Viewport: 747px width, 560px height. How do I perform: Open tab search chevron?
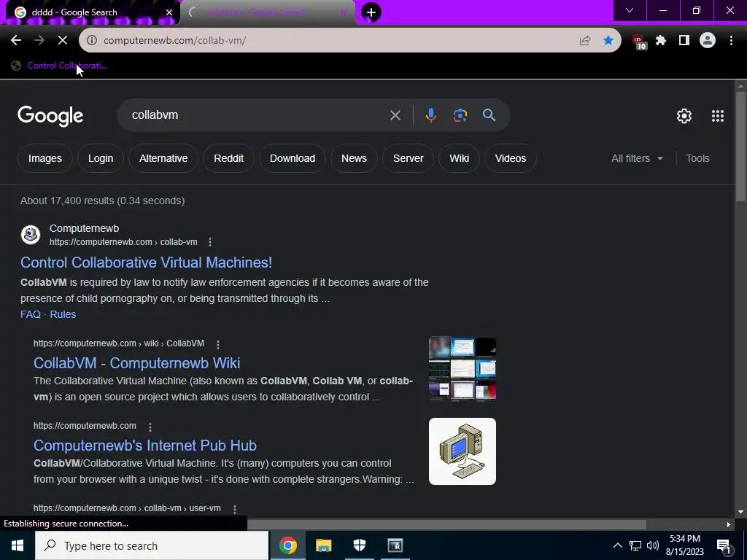(630, 10)
